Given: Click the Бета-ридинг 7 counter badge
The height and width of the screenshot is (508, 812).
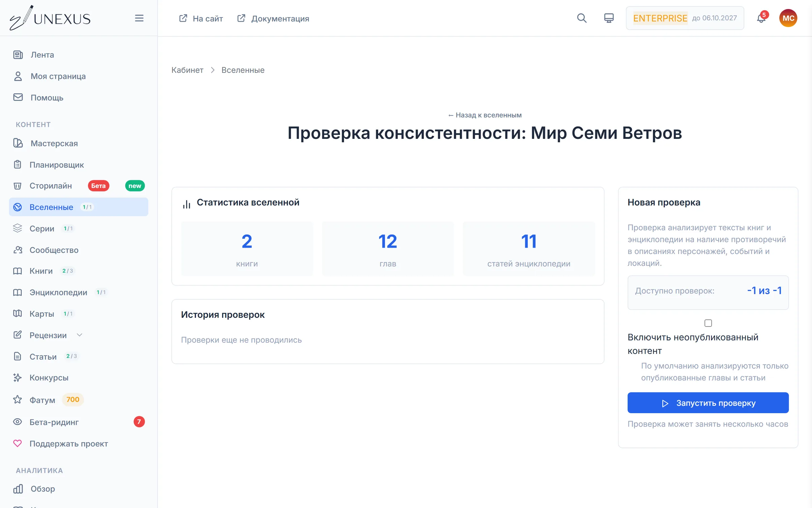Looking at the screenshot, I should [139, 422].
